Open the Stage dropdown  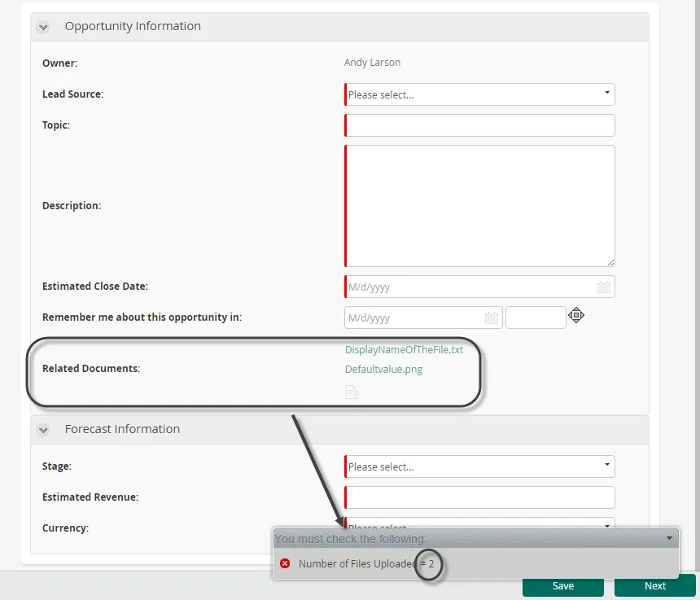tap(479, 466)
